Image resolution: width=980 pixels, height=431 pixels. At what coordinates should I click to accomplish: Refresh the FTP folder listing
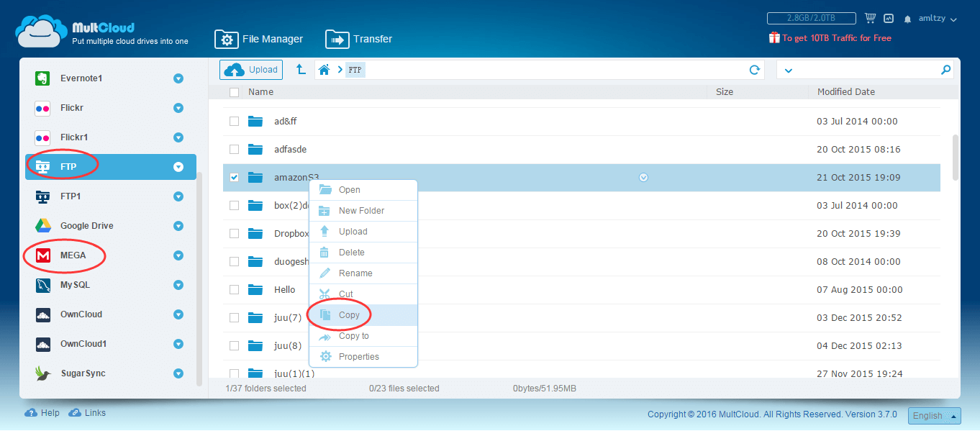[755, 70]
